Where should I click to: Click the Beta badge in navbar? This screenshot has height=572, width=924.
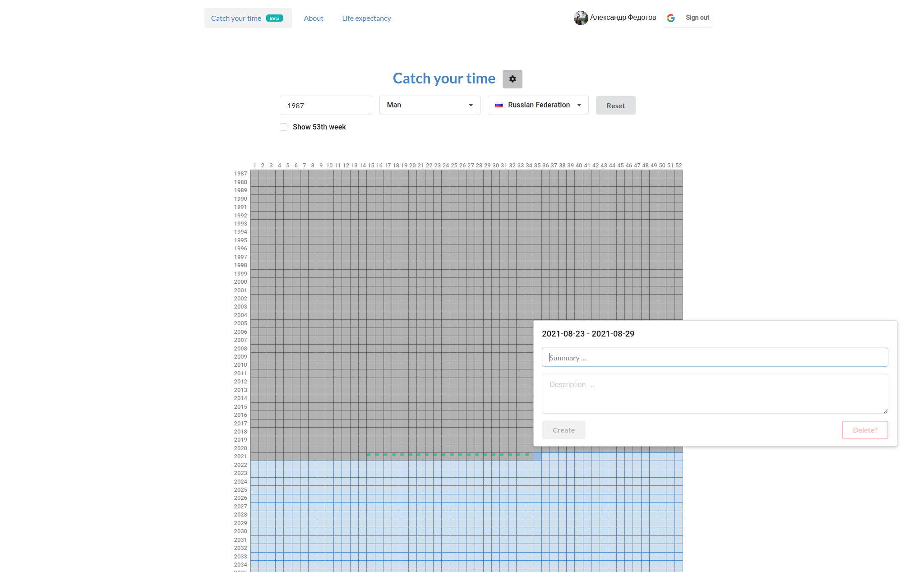coord(274,18)
